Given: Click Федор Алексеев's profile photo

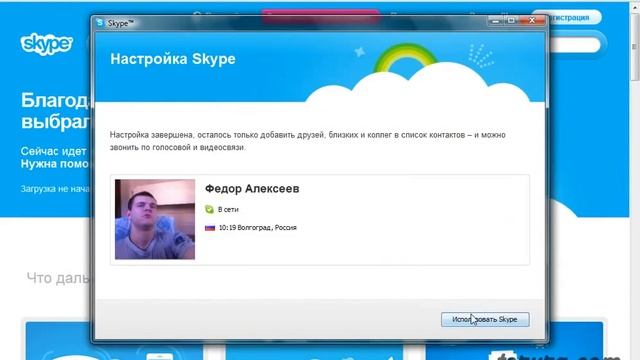Looking at the screenshot, I should (155, 219).
